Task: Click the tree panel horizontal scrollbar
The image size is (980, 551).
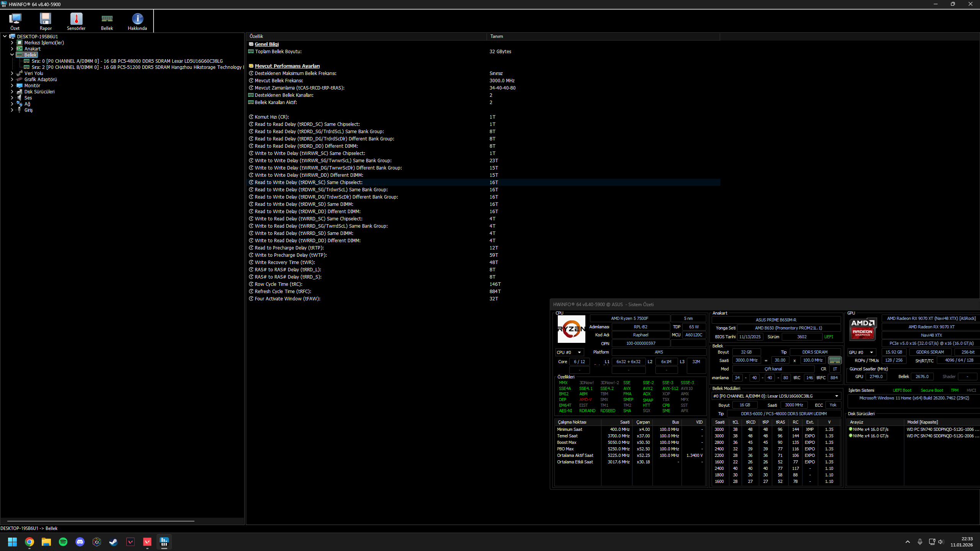Action: [x=101, y=521]
